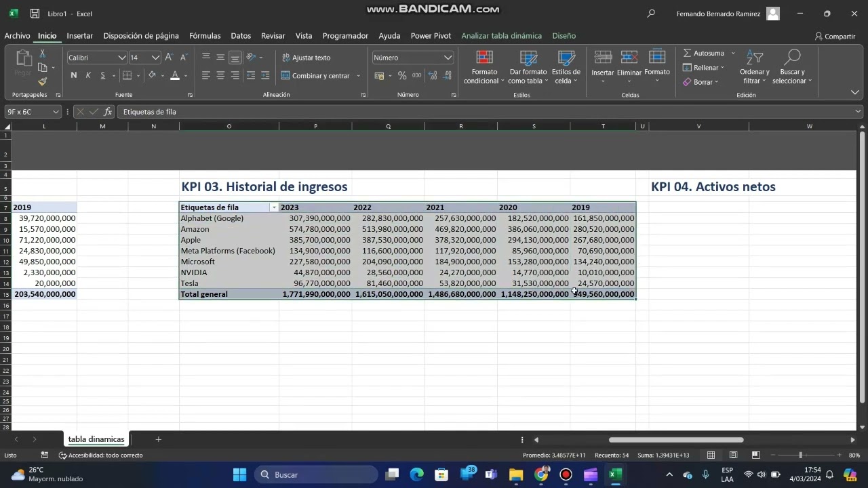Select the Format Painter brush icon
Screen dimensions: 868x488
click(x=43, y=81)
